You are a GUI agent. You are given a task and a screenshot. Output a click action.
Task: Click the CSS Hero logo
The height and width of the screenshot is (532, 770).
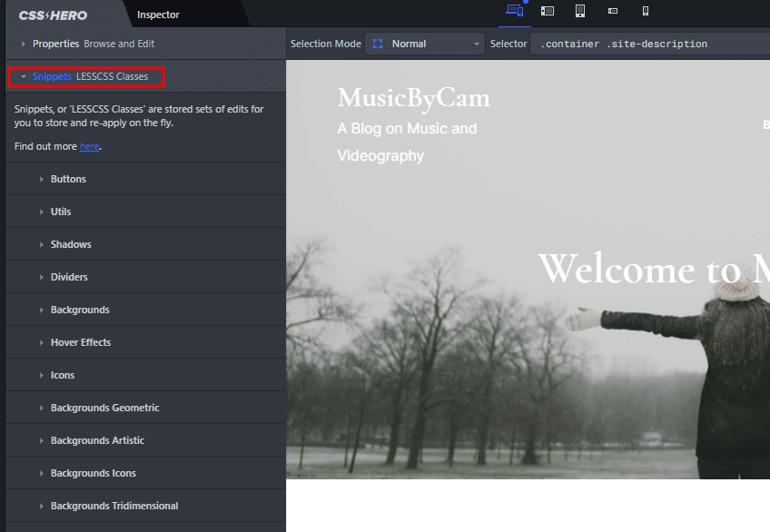click(52, 15)
